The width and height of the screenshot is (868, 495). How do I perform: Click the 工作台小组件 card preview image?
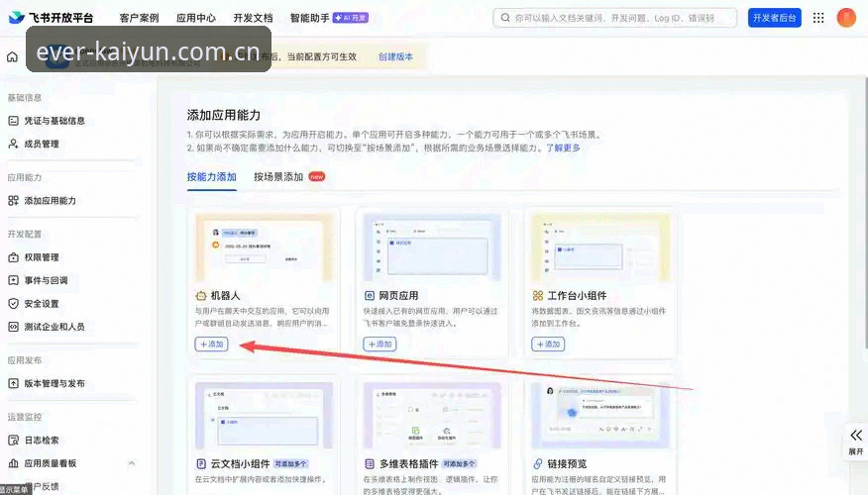(600, 247)
